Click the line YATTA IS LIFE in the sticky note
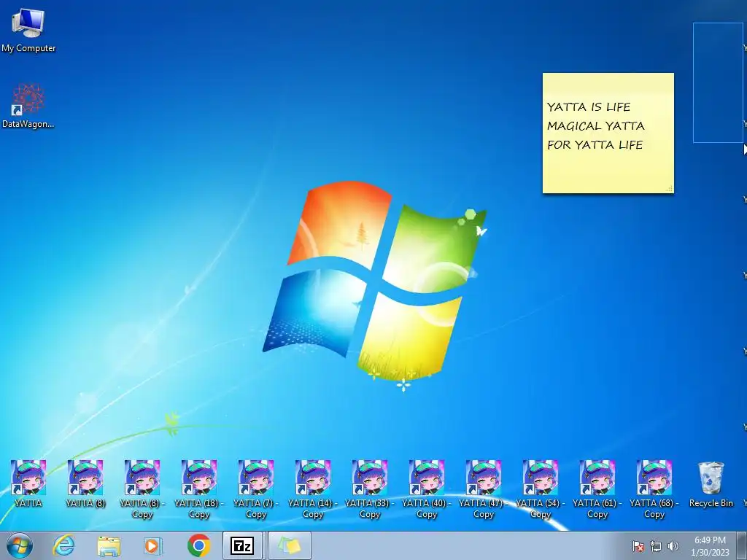Screen dimensions: 747x560 (589, 106)
